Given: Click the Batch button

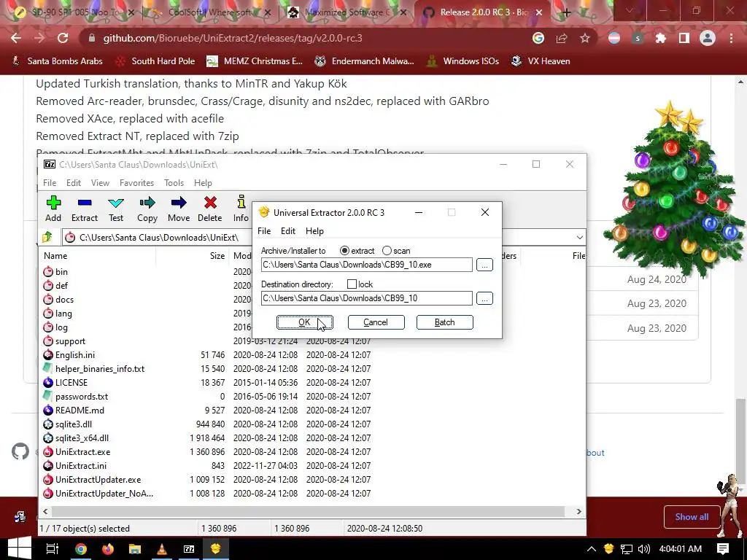Looking at the screenshot, I should (444, 322).
